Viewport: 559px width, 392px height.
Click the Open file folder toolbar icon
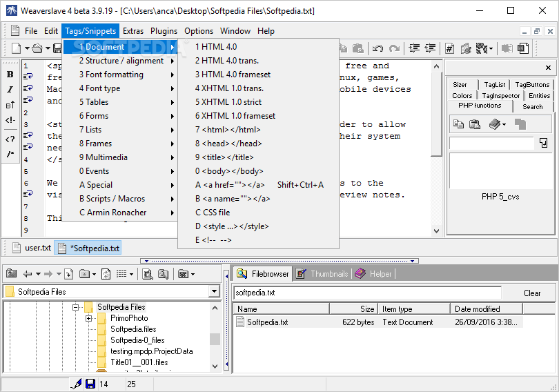[x=37, y=48]
